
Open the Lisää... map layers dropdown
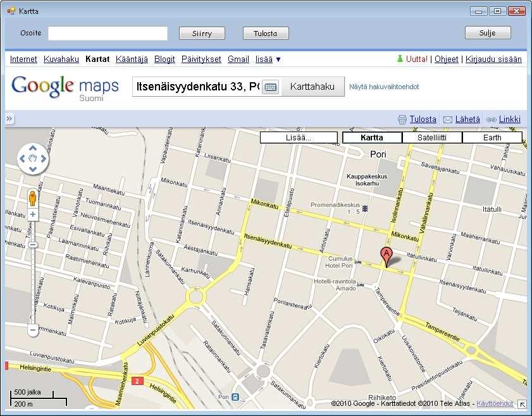click(299, 138)
